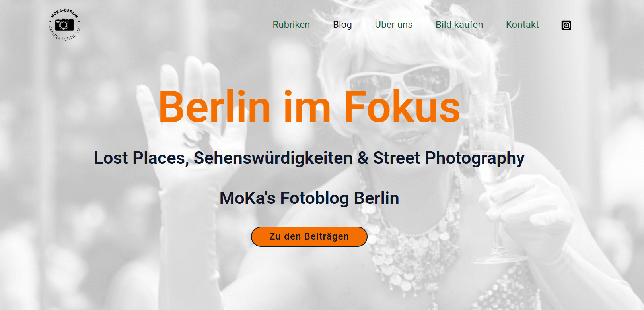Select Bild kaufen in the navigation
The height and width of the screenshot is (310, 644).
(459, 25)
